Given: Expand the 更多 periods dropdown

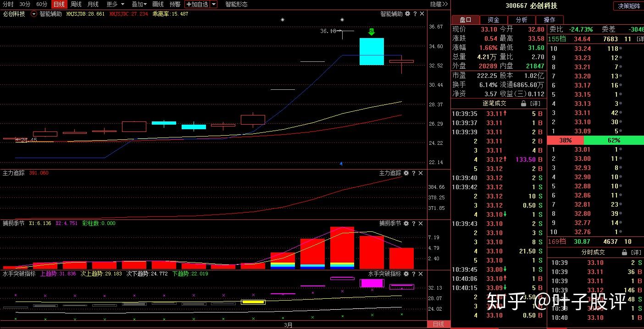Looking at the screenshot, I should 115,4.
